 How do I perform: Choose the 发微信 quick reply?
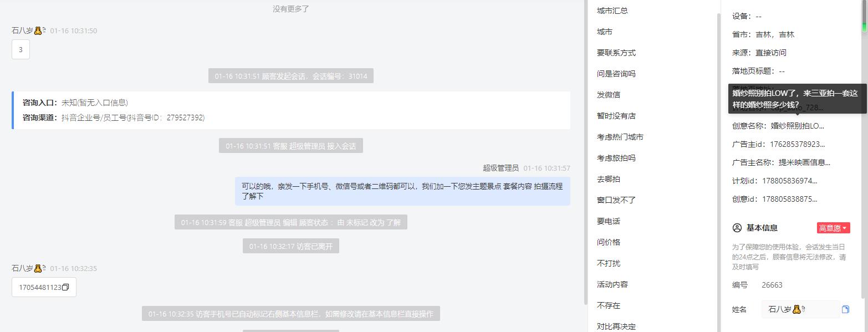click(609, 95)
